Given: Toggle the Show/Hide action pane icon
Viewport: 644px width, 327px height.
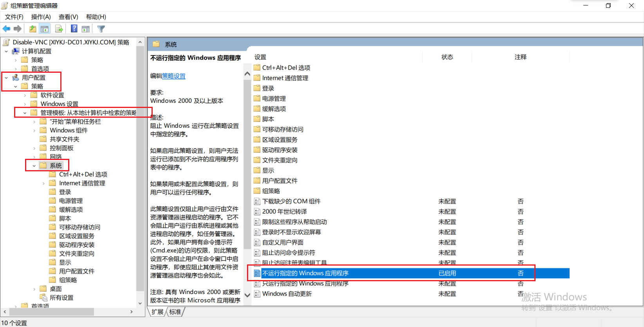Looking at the screenshot, I should click(86, 29).
